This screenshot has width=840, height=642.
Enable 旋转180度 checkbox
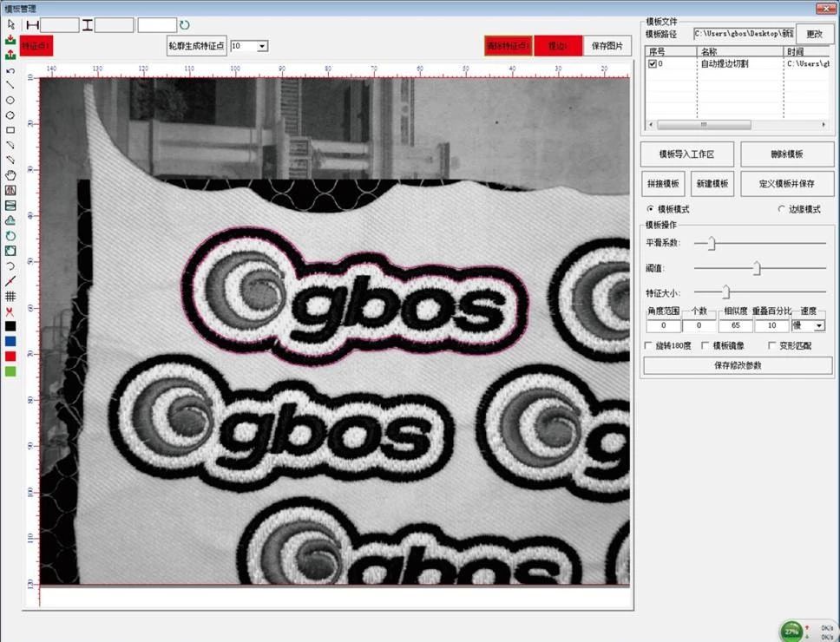tap(648, 345)
